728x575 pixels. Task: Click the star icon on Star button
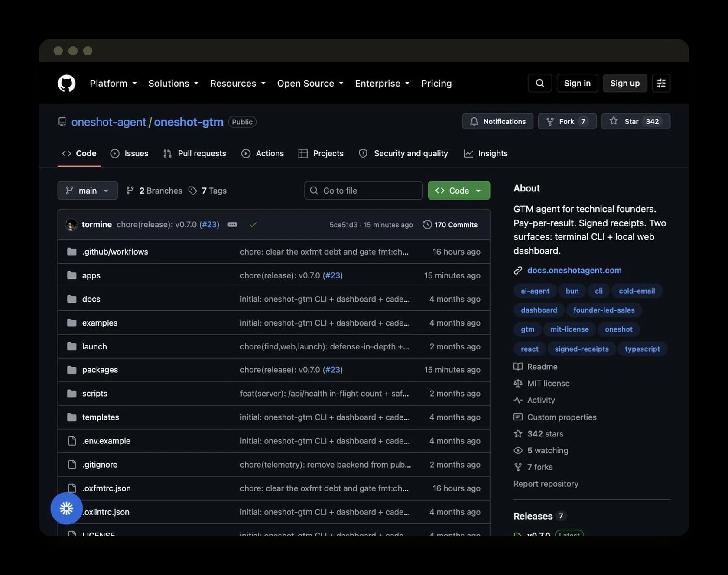[x=613, y=121]
